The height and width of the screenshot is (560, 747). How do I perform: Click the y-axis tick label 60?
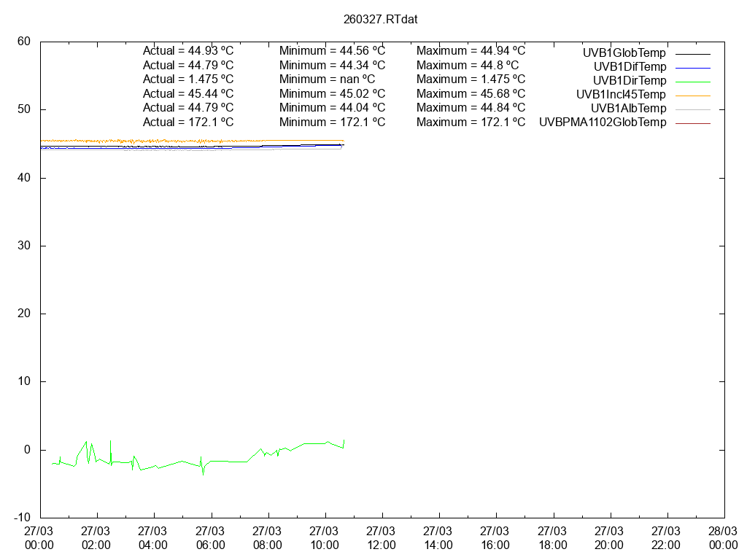[x=24, y=42]
